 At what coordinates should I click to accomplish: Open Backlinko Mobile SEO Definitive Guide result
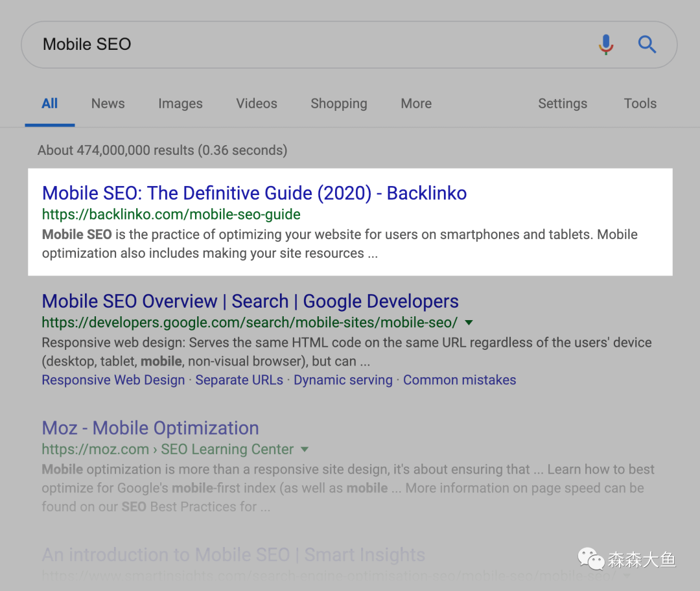tap(254, 193)
